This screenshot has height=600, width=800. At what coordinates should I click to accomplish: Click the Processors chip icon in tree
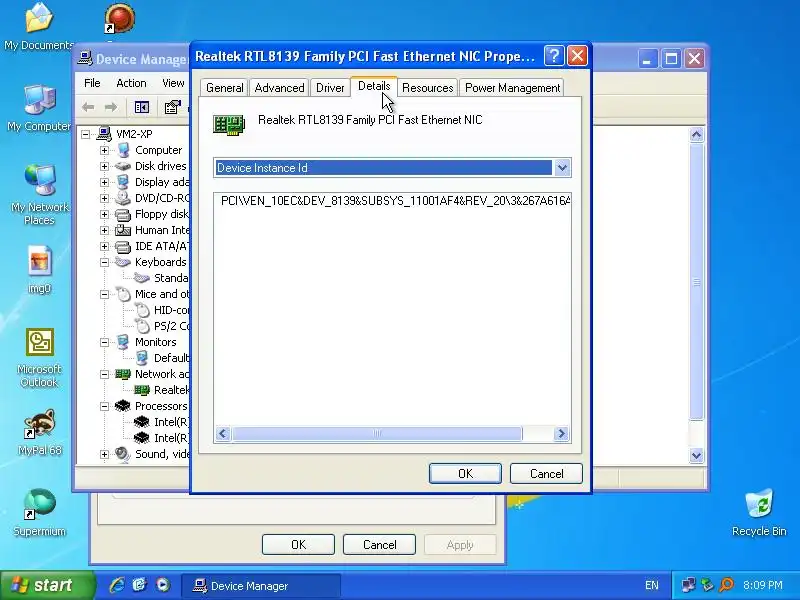(122, 406)
